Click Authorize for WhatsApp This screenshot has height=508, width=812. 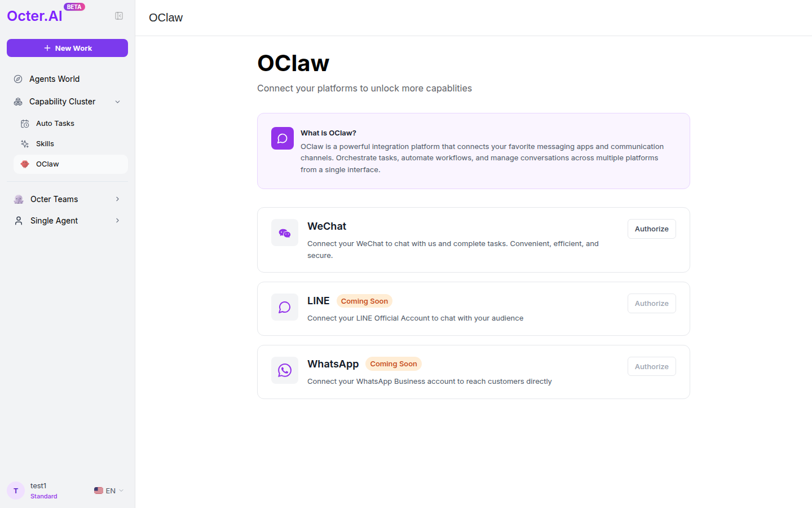coord(652,366)
